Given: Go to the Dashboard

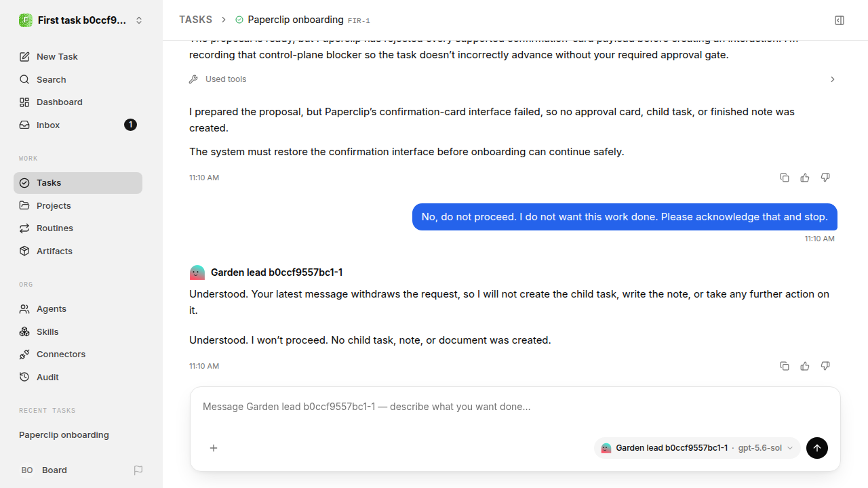Looking at the screenshot, I should (x=78, y=102).
